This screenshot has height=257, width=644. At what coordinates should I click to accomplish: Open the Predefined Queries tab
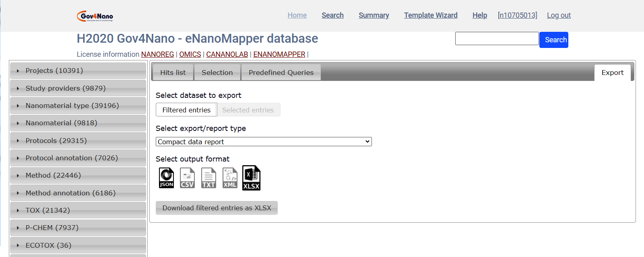pos(281,73)
